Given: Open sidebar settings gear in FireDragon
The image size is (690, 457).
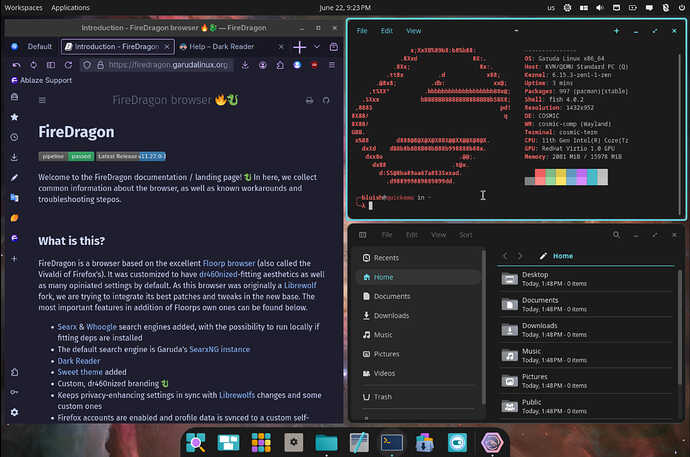Looking at the screenshot, I should click(15, 412).
